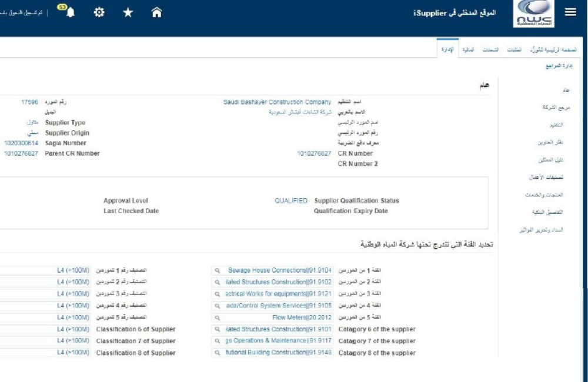Open دليل الممثلين (Contact Directory) side item

(550, 160)
